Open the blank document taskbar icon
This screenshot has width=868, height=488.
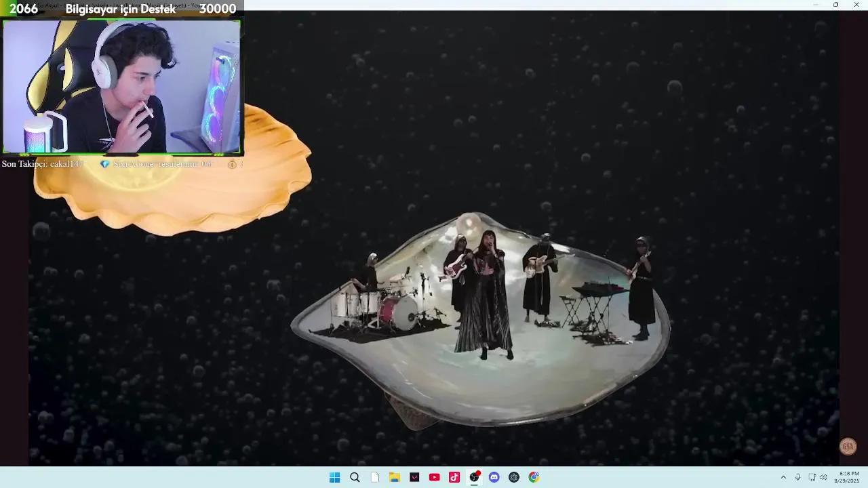pyautogui.click(x=374, y=477)
